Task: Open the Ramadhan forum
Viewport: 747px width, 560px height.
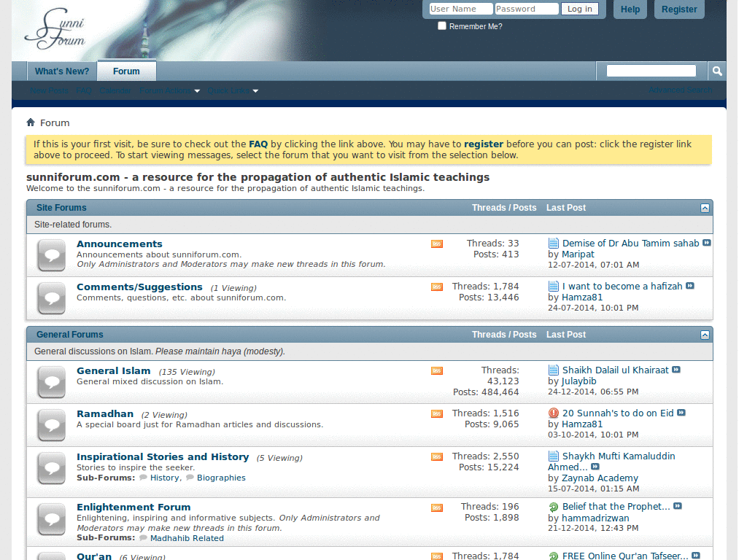Action: 105,414
